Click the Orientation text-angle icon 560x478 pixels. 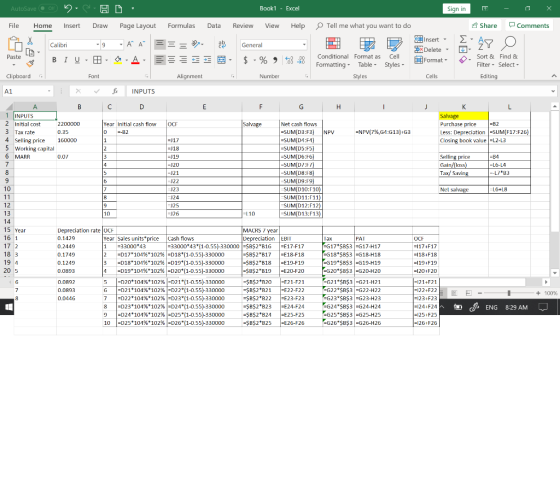pyautogui.click(x=196, y=44)
